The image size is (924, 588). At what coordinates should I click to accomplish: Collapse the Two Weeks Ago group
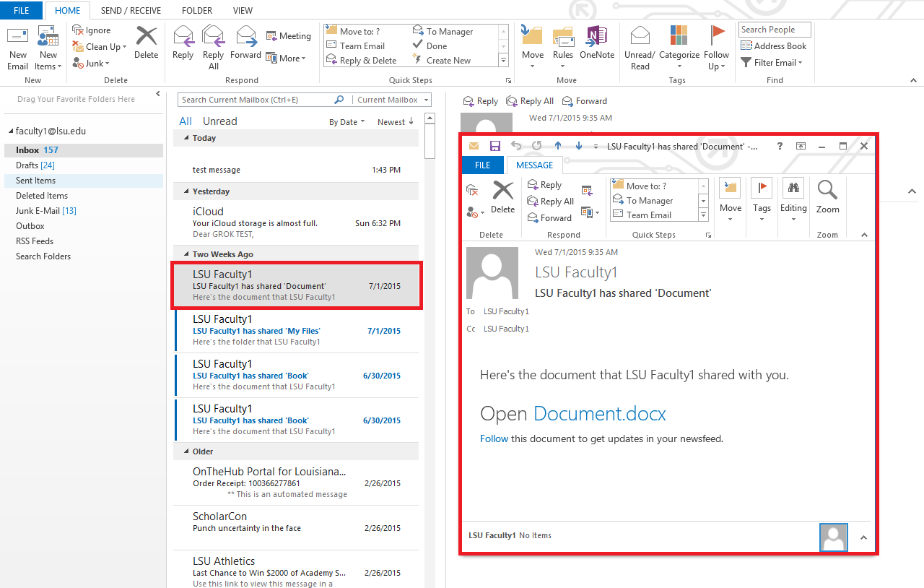(186, 254)
